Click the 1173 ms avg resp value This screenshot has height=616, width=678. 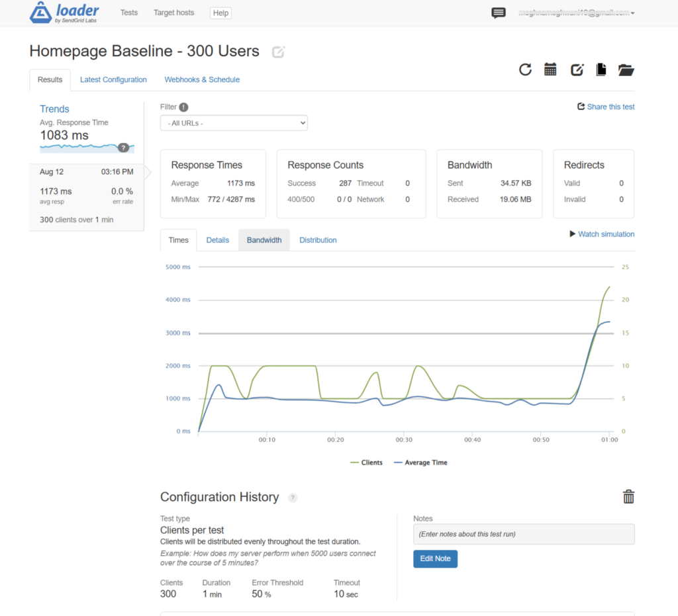point(56,191)
